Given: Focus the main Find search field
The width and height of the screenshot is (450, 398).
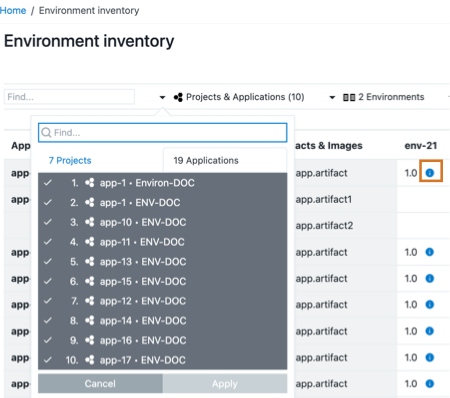Looking at the screenshot, I should (x=69, y=97).
